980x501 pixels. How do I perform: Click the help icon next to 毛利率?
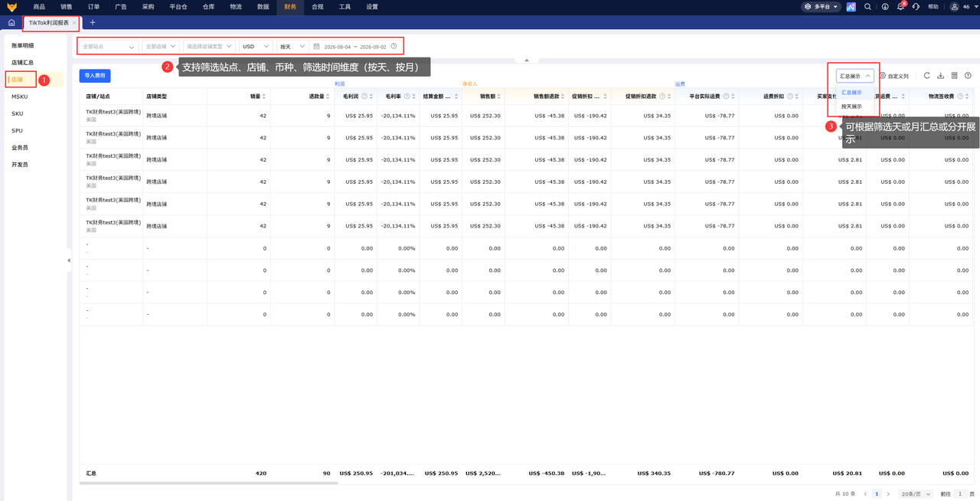[407, 97]
